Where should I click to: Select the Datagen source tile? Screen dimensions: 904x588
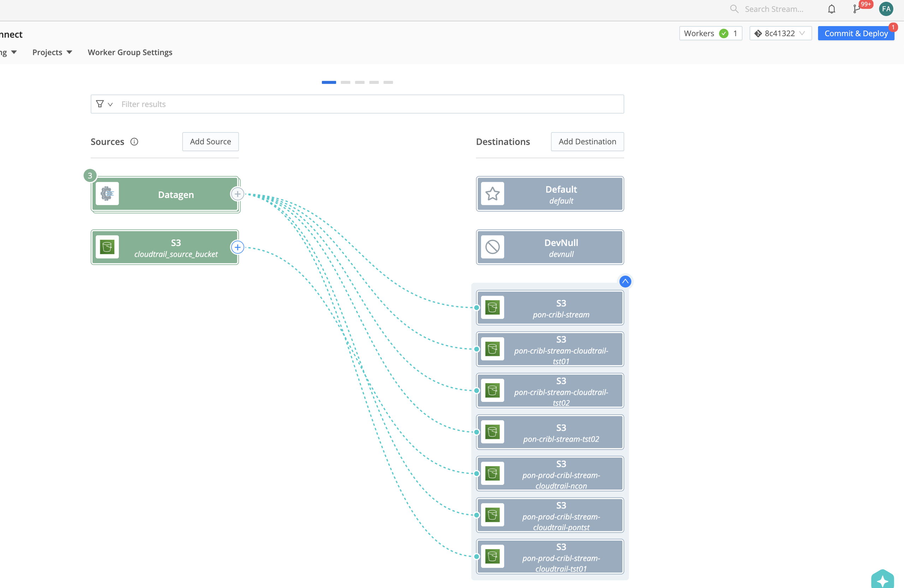click(x=165, y=194)
